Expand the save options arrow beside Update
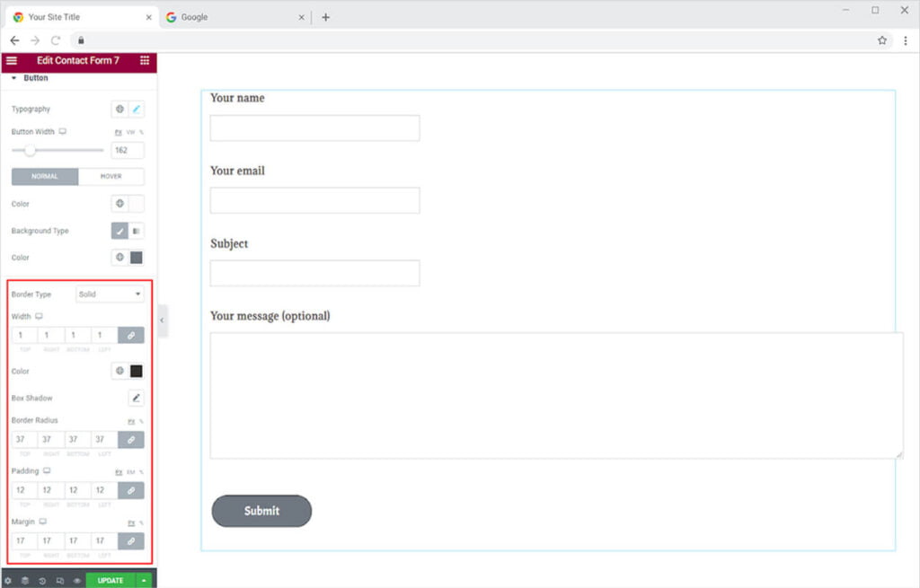Viewport: 920px width, 588px height. coord(144,581)
